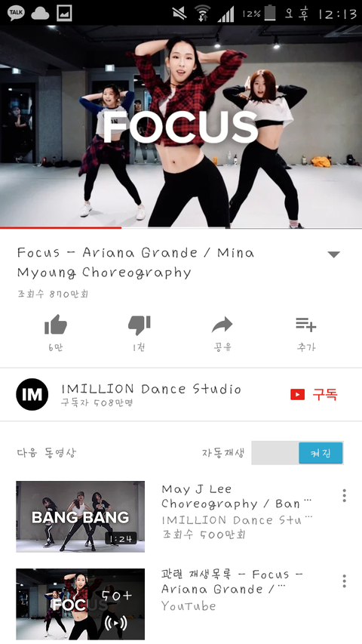This screenshot has width=362, height=644.
Task: Tap the KakaoTalk notification icon in status bar
Action: [16, 13]
